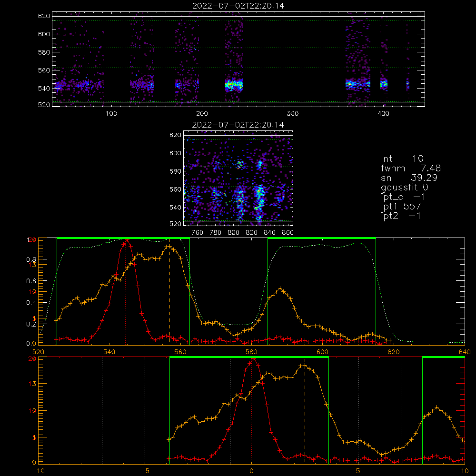Select the 'ipt2 -1' parameter readout
Viewport: 476px width, 476px height.
[401, 216]
